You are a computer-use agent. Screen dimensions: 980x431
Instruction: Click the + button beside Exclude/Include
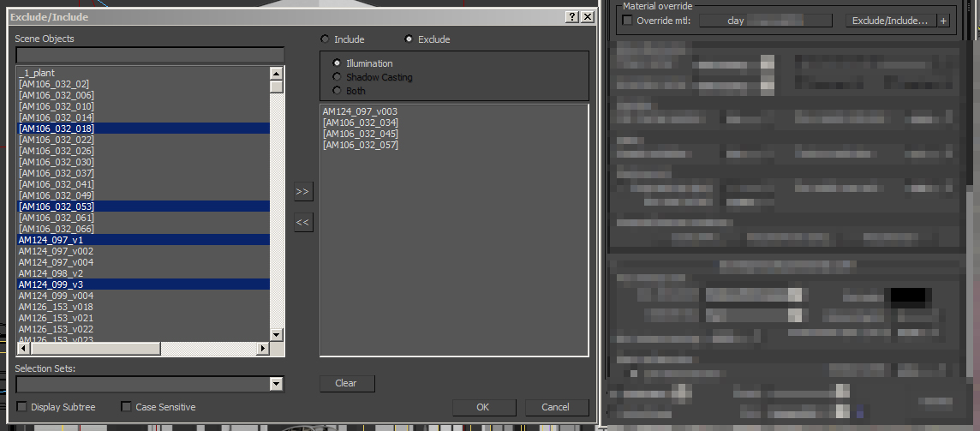943,21
